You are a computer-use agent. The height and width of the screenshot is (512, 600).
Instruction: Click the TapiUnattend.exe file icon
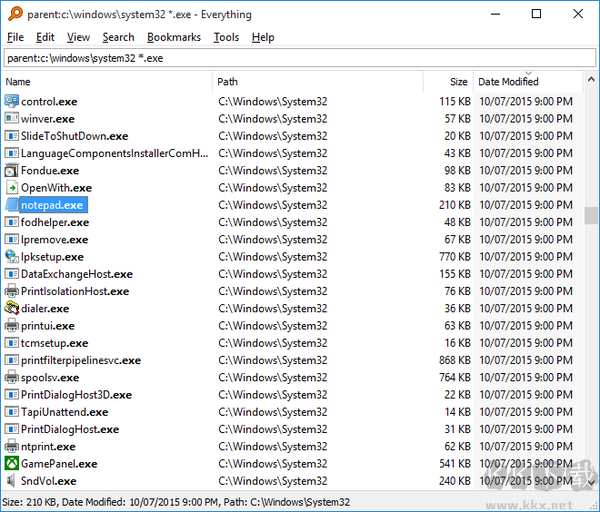(11, 412)
